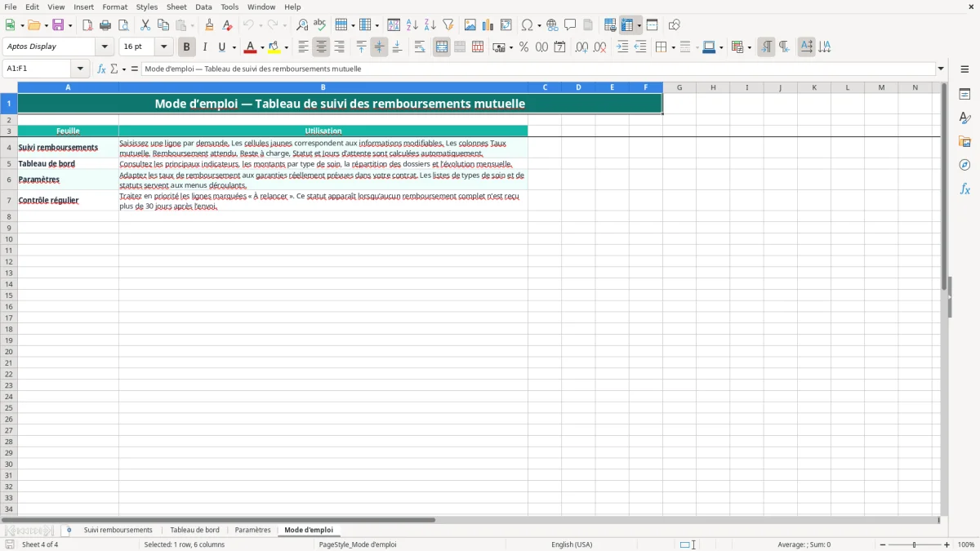
Task: Expand the formula bar
Action: (941, 69)
